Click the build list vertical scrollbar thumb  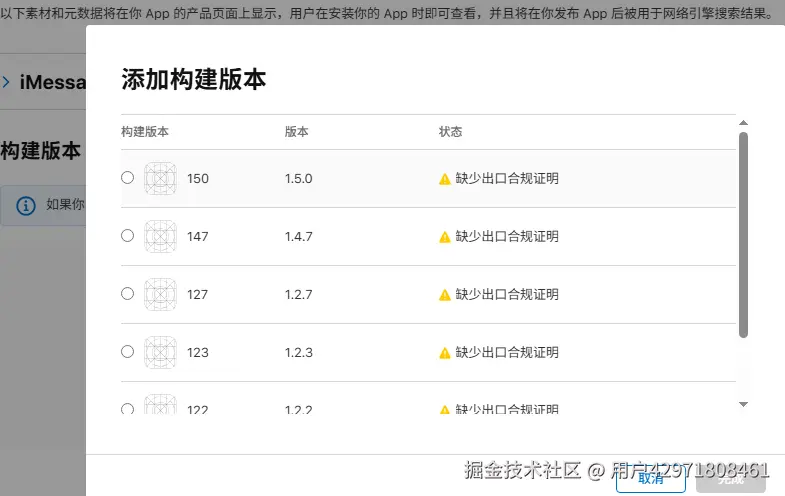[x=743, y=235]
